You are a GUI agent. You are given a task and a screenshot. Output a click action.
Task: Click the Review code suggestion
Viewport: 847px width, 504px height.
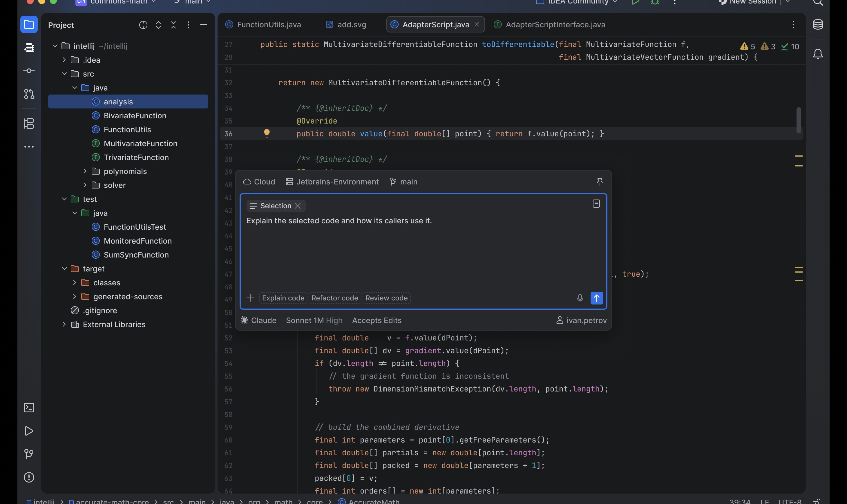[386, 298]
